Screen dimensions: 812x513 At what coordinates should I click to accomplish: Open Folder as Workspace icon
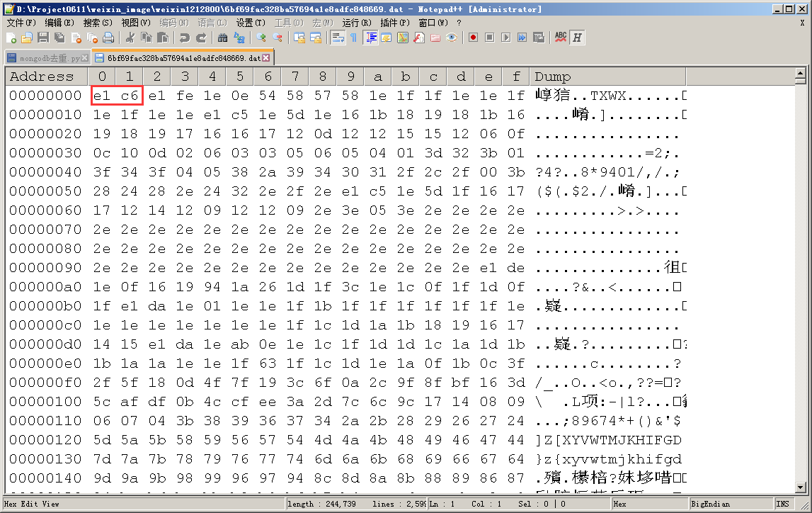click(x=435, y=38)
